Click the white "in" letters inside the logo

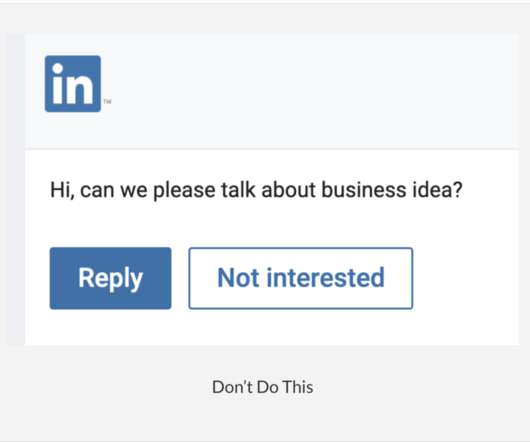[x=72, y=83]
